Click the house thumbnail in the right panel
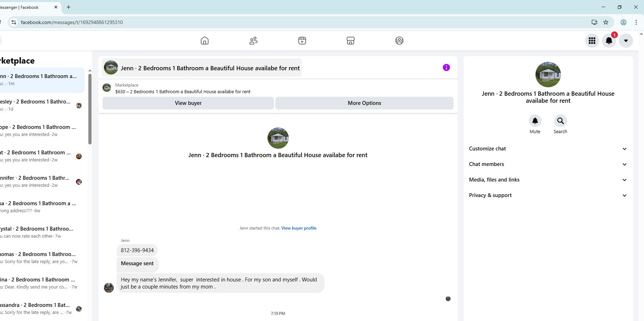644x321 pixels. point(548,75)
